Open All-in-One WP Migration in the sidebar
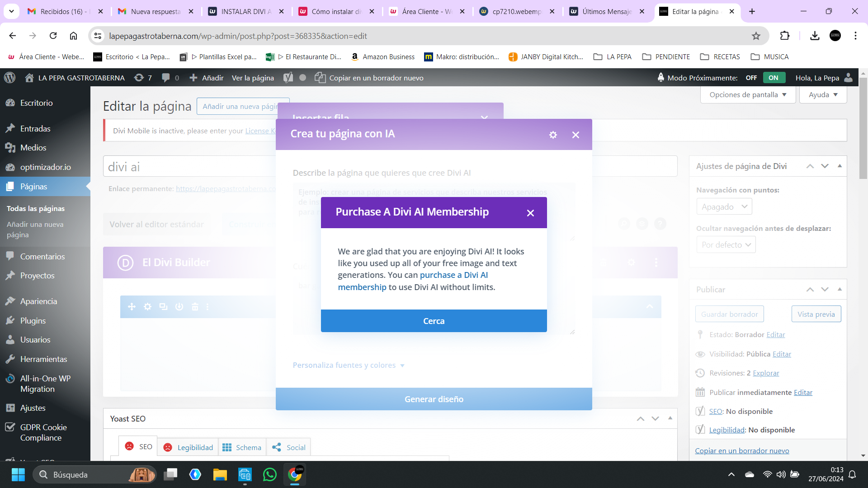Viewport: 868px width, 488px height. coord(45,384)
